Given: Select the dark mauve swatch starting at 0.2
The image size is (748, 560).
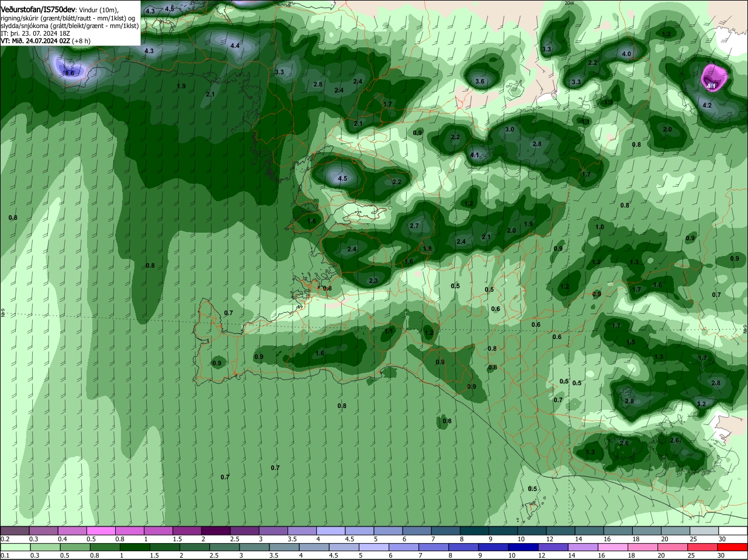Looking at the screenshot, I should tap(15, 531).
